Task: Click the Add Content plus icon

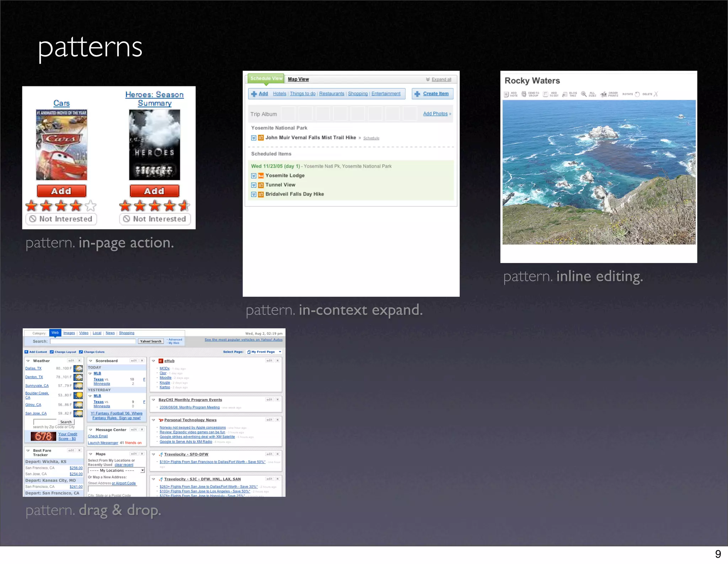Action: [26, 352]
